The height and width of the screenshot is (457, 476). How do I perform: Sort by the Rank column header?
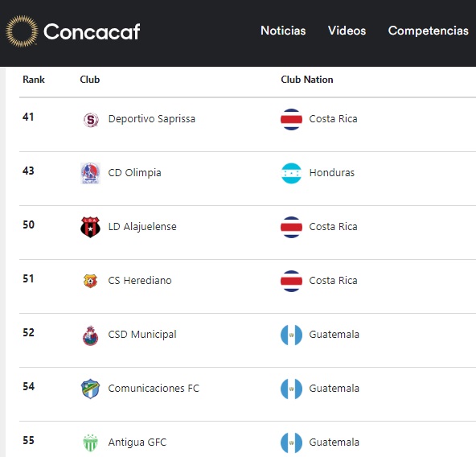(x=34, y=80)
